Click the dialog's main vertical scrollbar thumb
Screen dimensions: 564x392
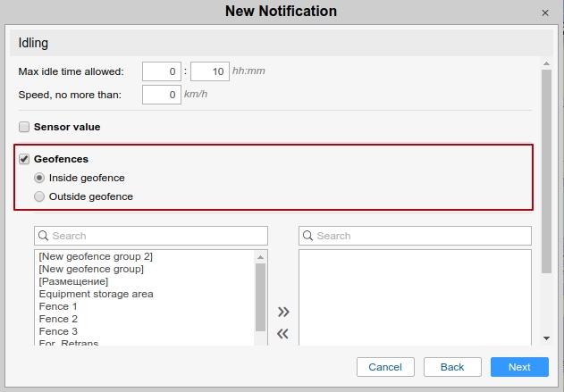point(546,171)
